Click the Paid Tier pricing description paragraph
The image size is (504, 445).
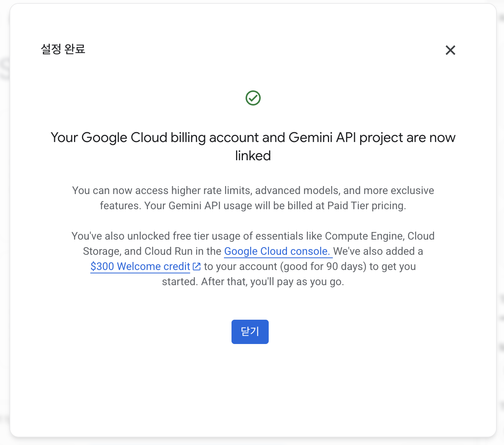coord(253,198)
